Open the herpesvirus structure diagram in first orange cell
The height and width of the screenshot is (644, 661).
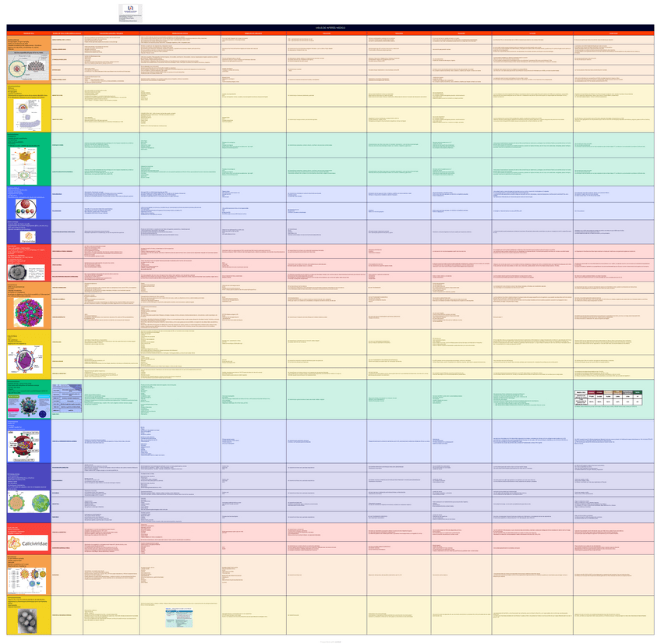[x=29, y=66]
